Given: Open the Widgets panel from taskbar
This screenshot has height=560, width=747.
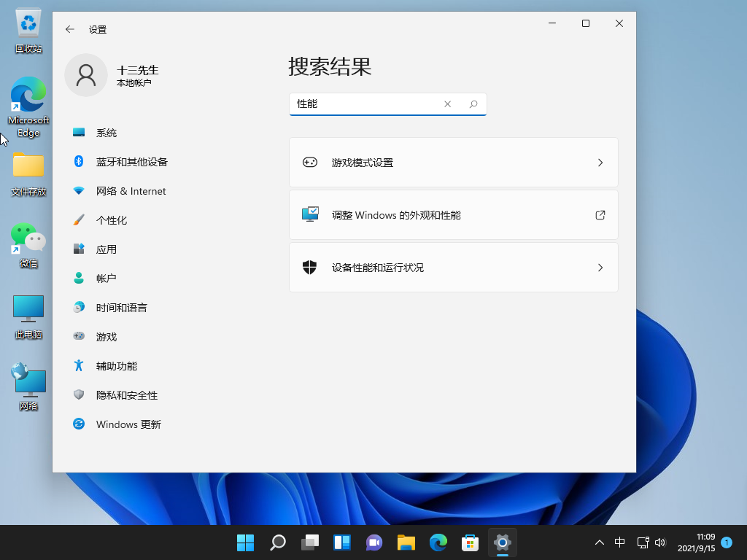Looking at the screenshot, I should pos(342,542).
